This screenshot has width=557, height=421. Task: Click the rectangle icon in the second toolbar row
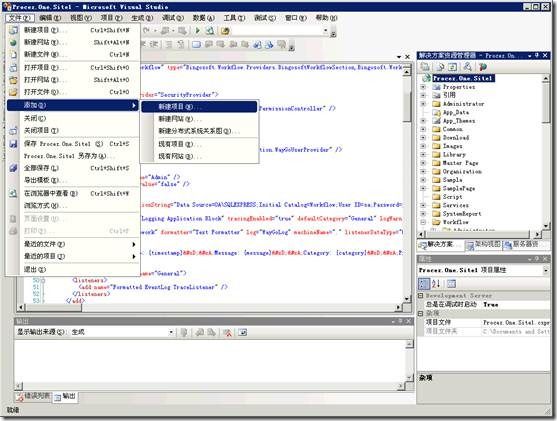coord(196,44)
